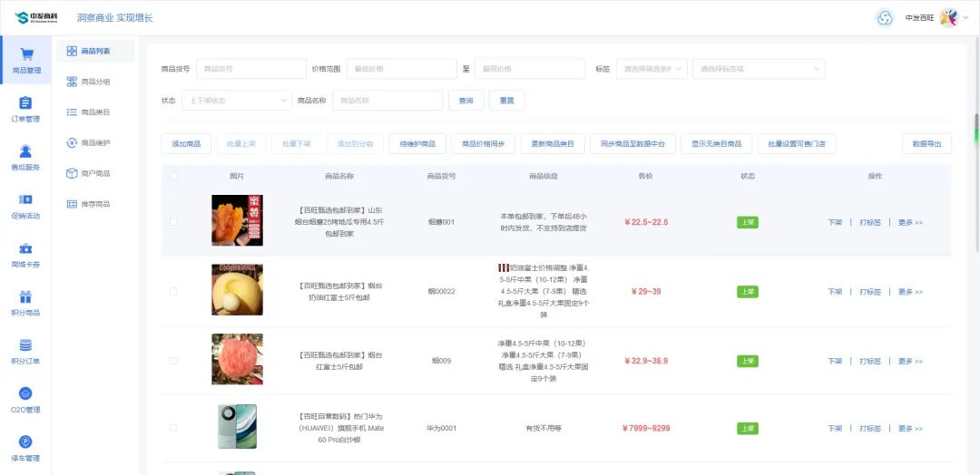Image resolution: width=980 pixels, height=475 pixels.
Task: Click 打标签 link for 烟00022 row
Action: point(870,292)
